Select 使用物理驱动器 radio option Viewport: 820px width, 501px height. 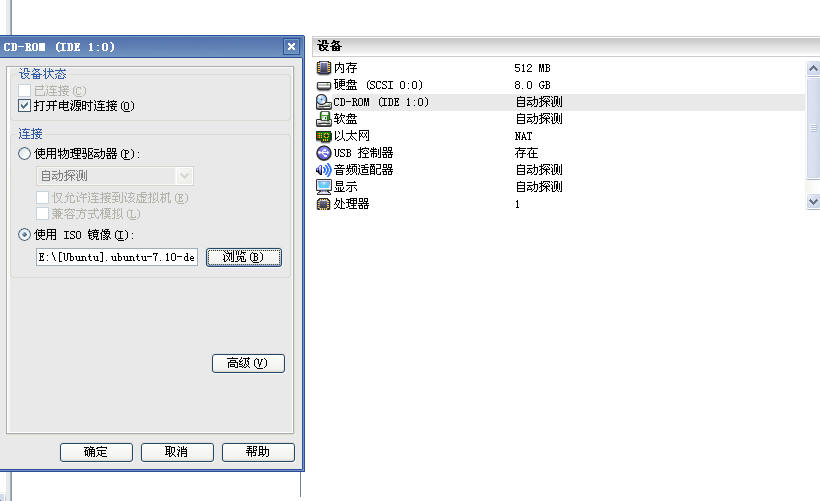[24, 154]
